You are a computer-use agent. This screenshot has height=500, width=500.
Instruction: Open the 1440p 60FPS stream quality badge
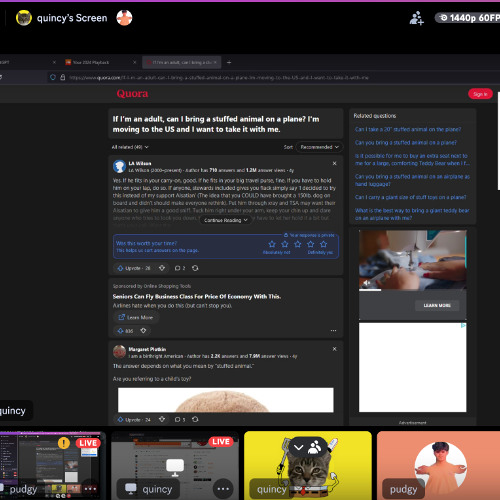click(x=468, y=18)
